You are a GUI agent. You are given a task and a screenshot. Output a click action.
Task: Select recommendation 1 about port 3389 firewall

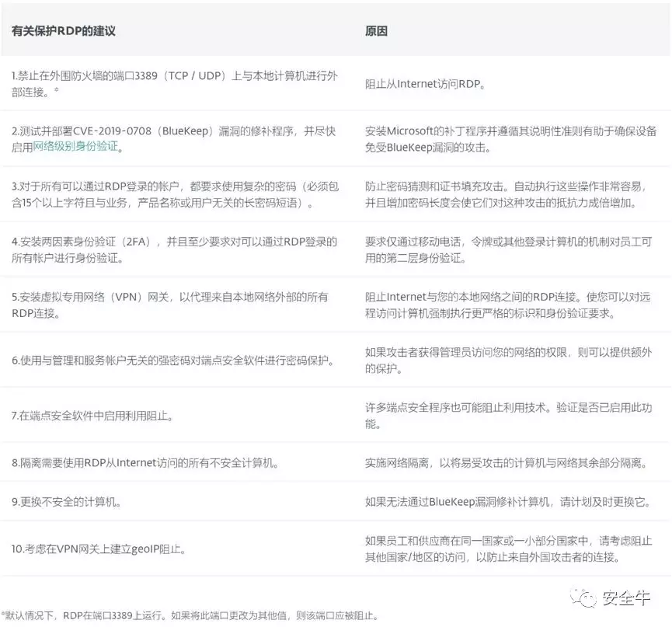tap(173, 83)
